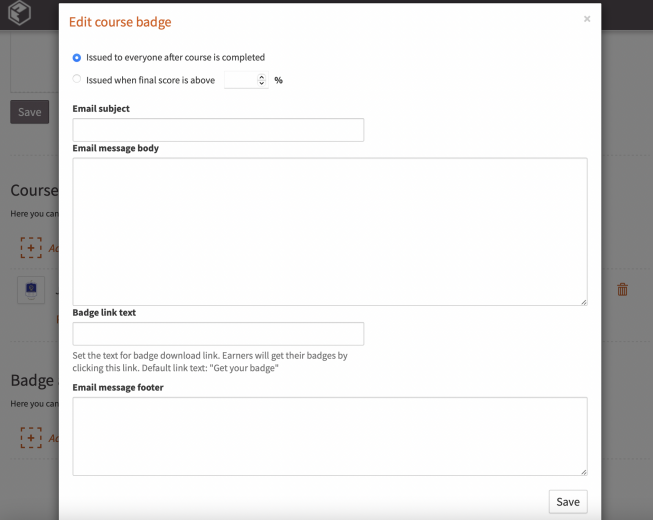Image resolution: width=653 pixels, height=520 pixels.
Task: Click the Badge link text field
Action: 218,334
